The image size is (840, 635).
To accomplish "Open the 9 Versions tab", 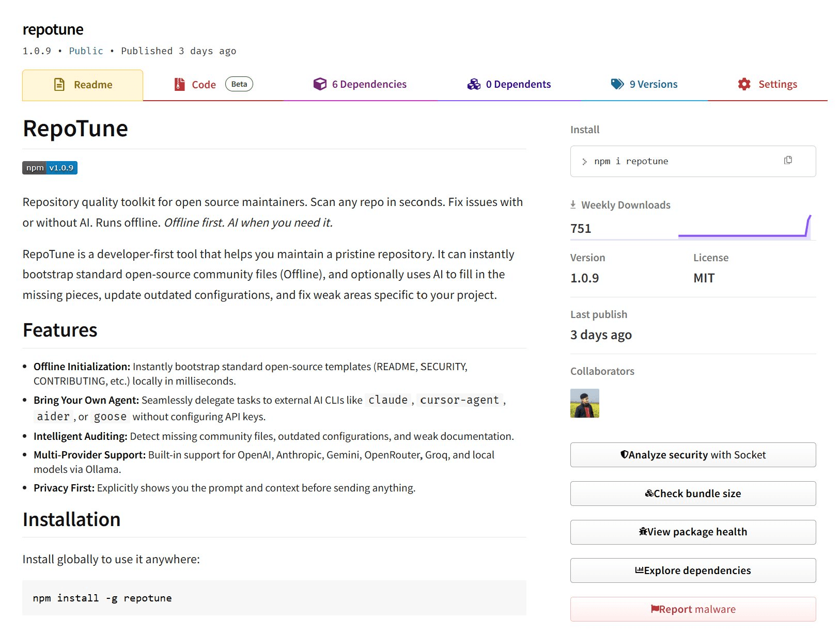I will [x=644, y=85].
